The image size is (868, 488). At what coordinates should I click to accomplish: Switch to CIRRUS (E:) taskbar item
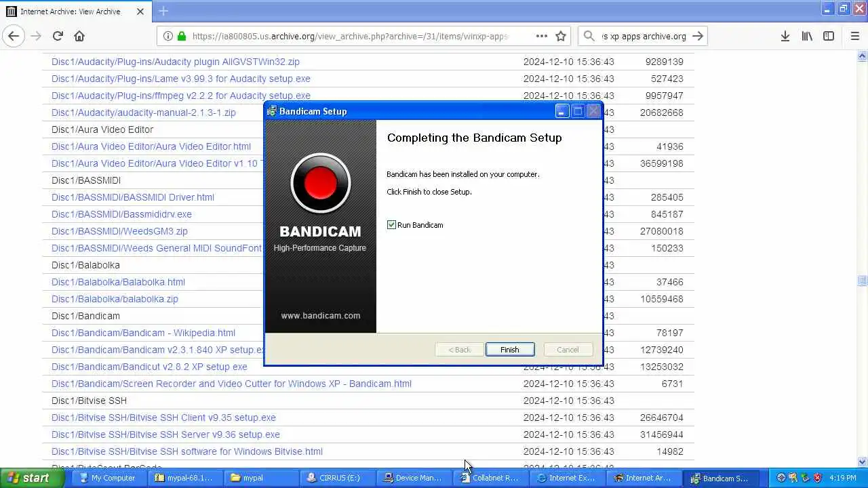tap(337, 478)
